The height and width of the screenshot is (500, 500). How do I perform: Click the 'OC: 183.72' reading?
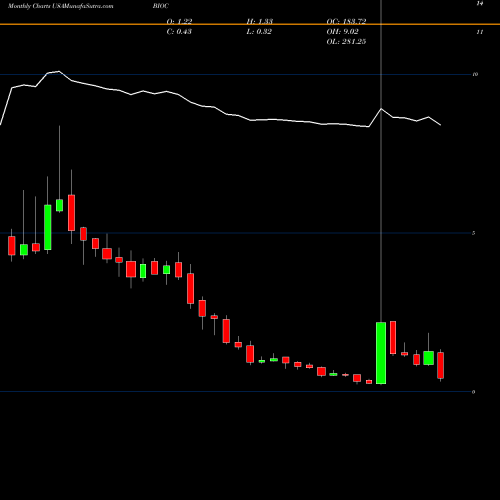346,21
